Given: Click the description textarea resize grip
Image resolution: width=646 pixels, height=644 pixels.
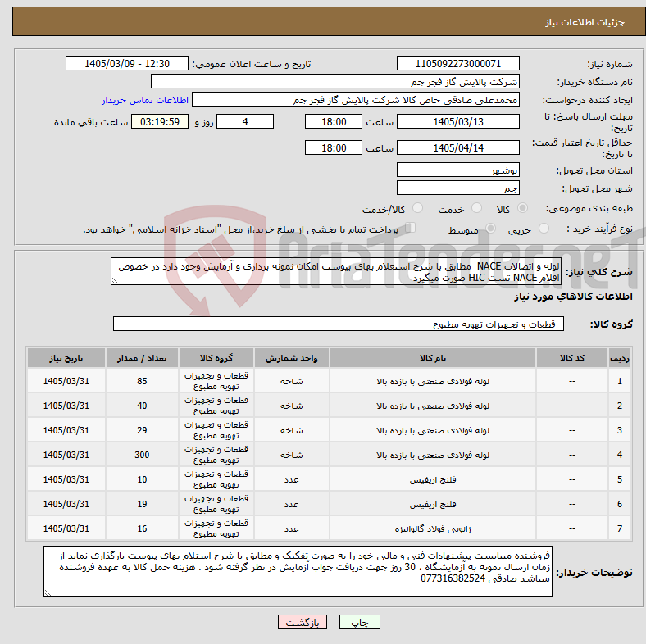Looking at the screenshot, I should coord(115,281).
